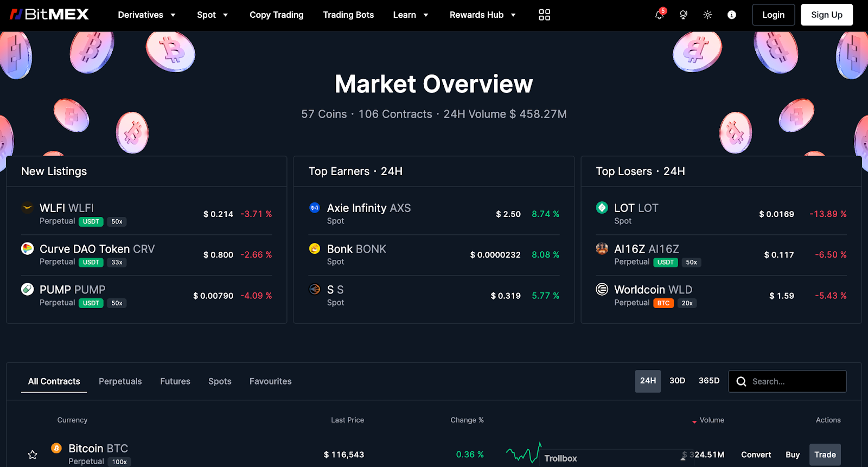The image size is (868, 467).
Task: Click Buy for Bitcoin row
Action: click(x=793, y=455)
